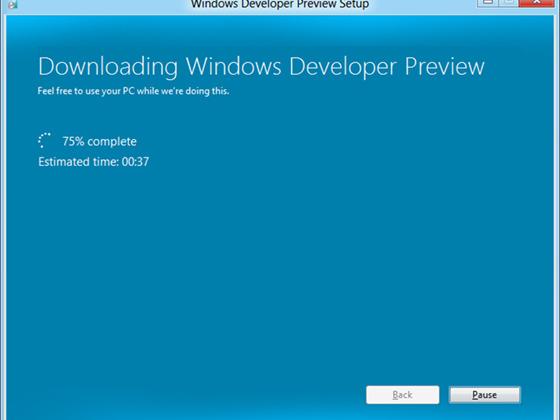The width and height of the screenshot is (560, 420).
Task: Click the setup icon in title bar
Action: [12, 4]
